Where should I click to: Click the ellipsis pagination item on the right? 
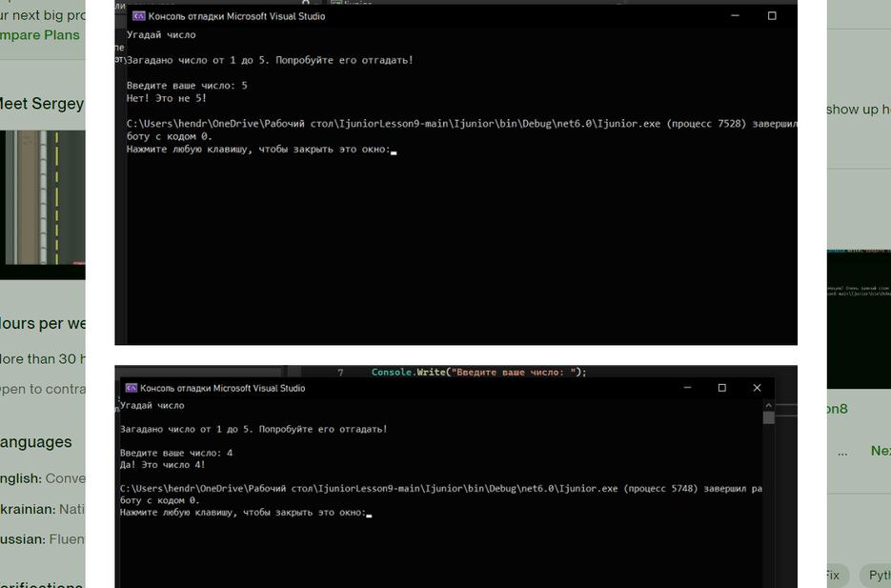tap(842, 453)
